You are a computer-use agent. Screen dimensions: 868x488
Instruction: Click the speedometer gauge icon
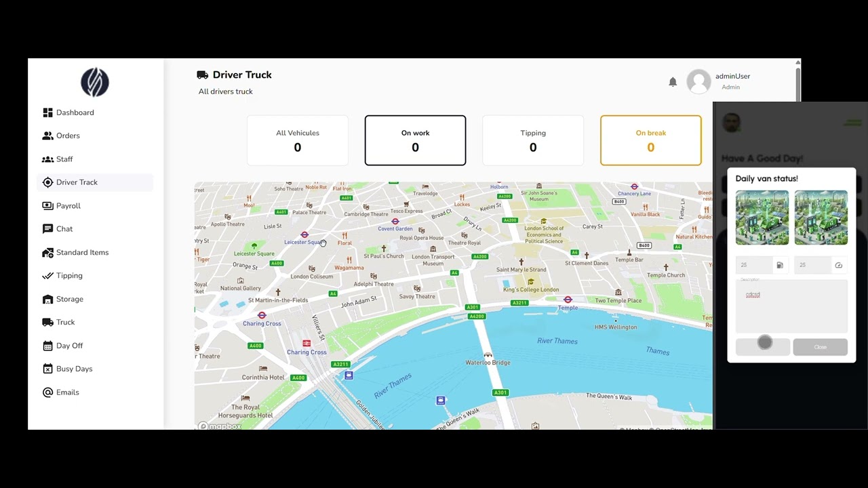pos(839,265)
